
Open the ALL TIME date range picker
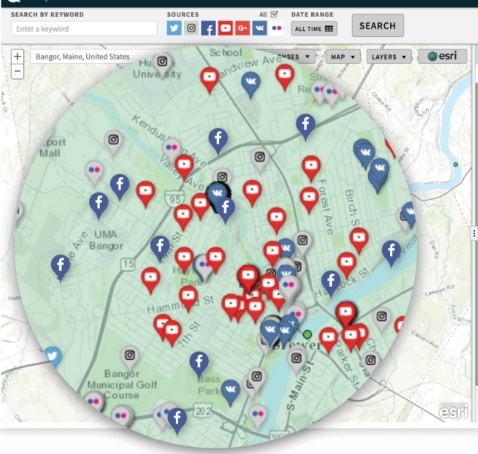(314, 29)
